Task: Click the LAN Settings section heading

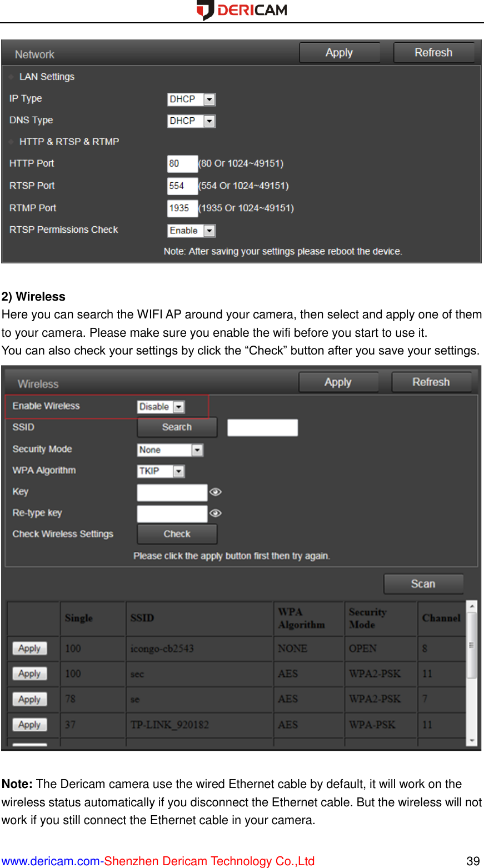Action: 47,77
